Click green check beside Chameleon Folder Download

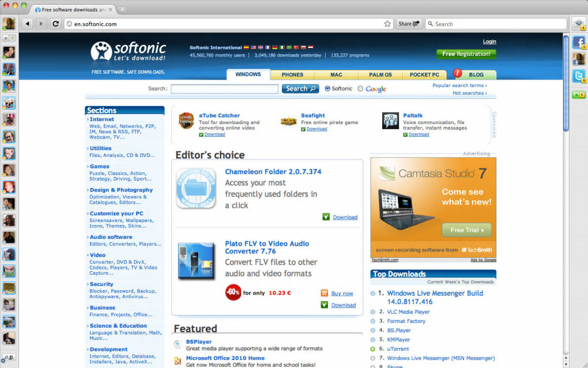(x=326, y=217)
